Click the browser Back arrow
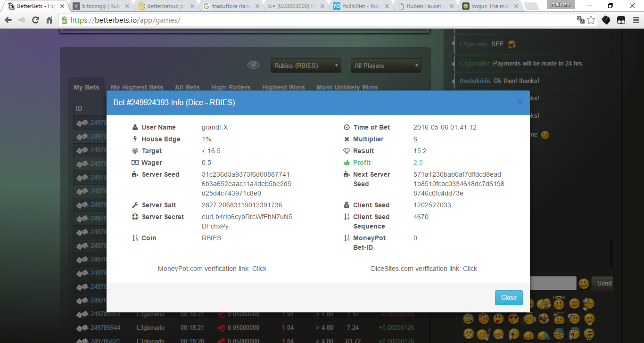The image size is (644, 343). click(x=8, y=20)
